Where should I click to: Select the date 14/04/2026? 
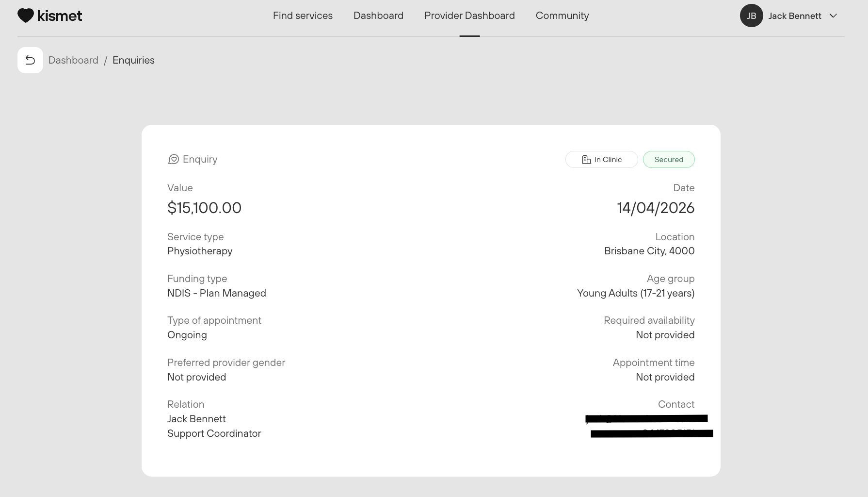656,208
